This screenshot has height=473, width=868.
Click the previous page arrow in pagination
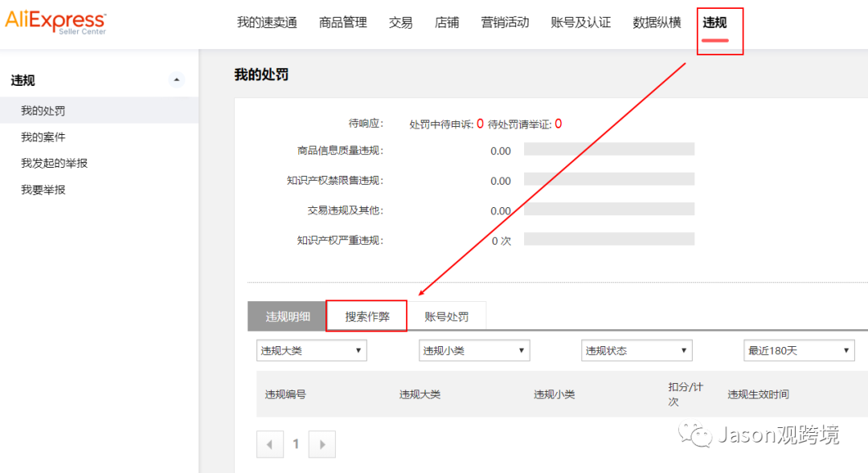(x=270, y=443)
